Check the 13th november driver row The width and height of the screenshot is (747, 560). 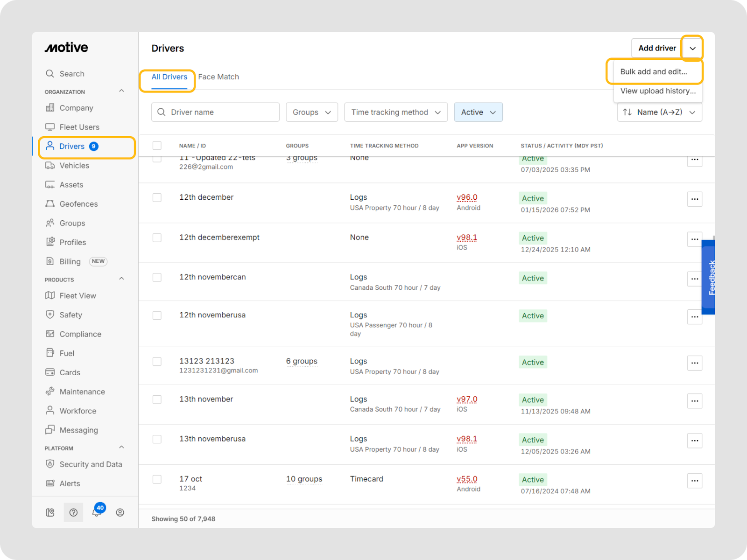(x=157, y=400)
